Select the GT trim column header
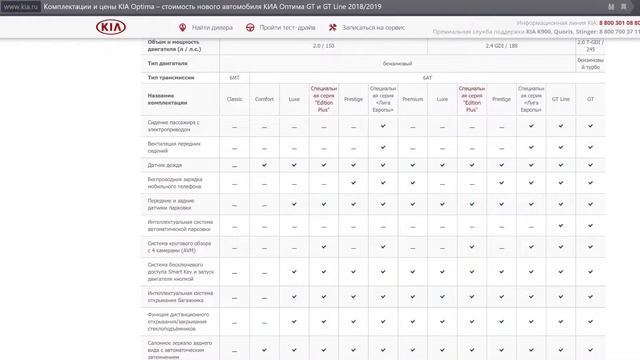 click(x=590, y=99)
